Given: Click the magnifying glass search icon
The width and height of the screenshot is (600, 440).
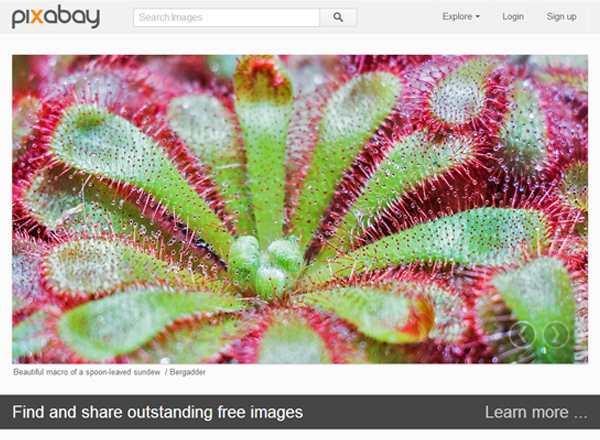Looking at the screenshot, I should coord(338,17).
